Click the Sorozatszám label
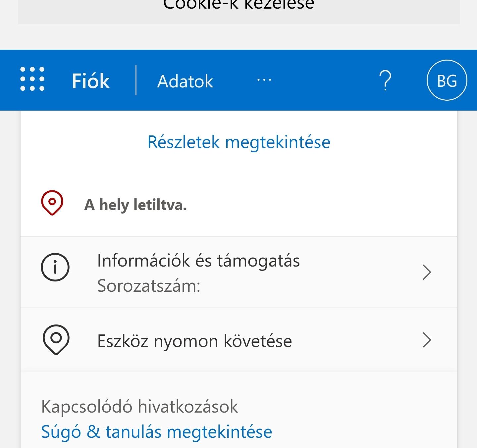Screen dimensions: 477x448 point(149,285)
